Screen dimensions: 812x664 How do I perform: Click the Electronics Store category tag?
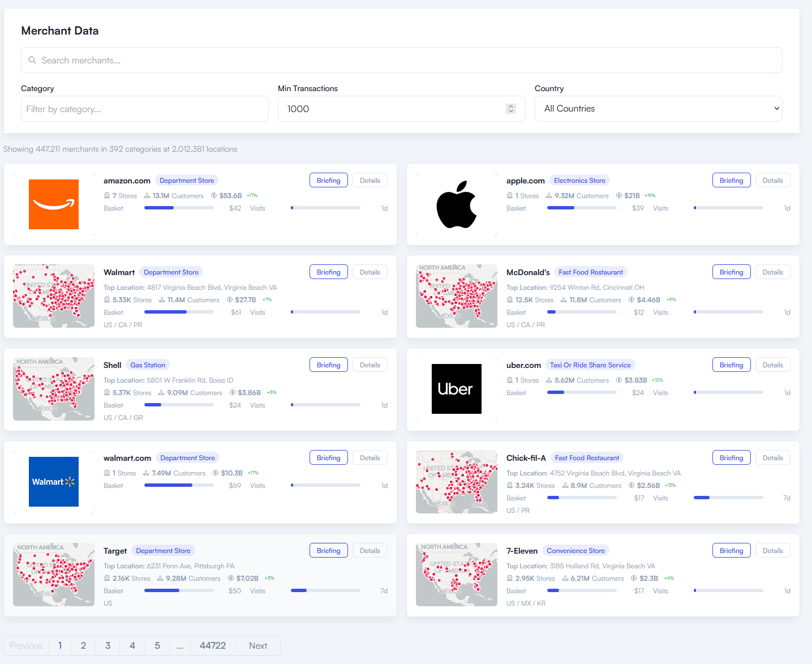click(579, 181)
